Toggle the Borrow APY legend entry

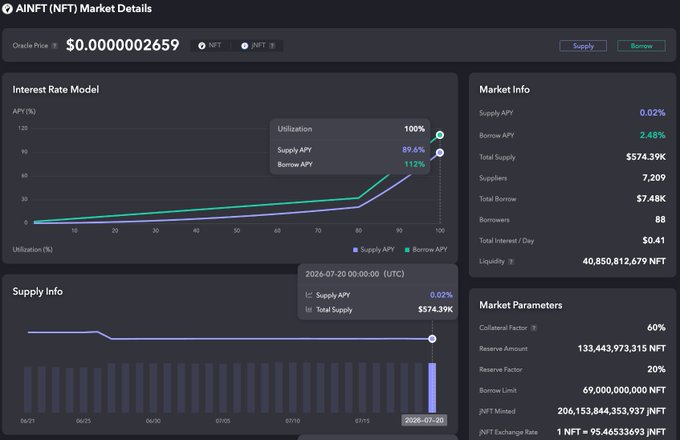[x=425, y=250]
